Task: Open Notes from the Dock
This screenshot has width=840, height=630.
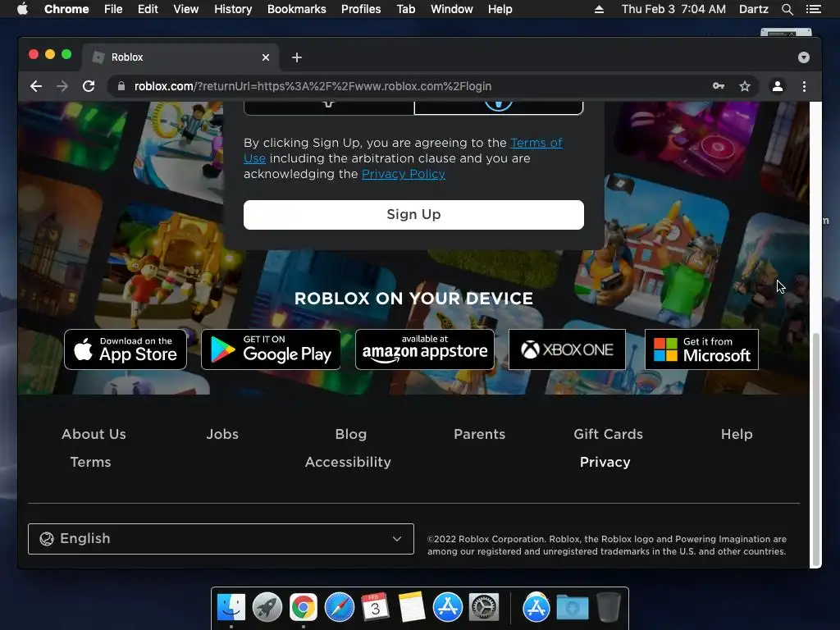Action: coord(412,608)
